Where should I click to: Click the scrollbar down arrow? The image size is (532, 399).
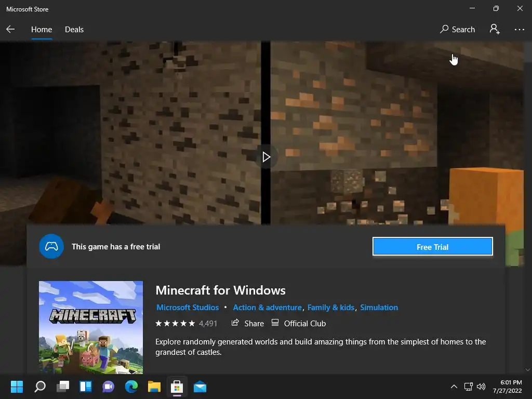(x=528, y=369)
